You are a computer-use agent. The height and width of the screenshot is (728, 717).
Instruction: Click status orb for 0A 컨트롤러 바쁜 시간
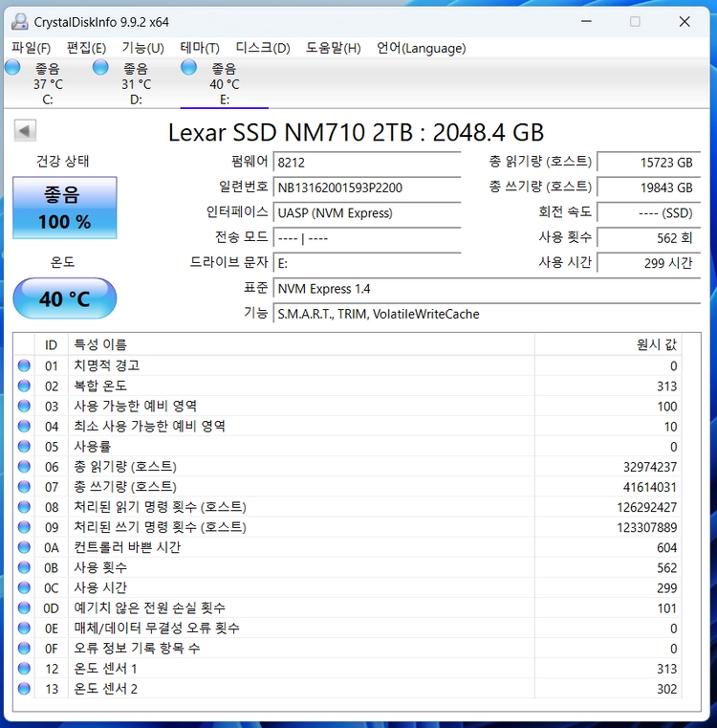[x=24, y=547]
